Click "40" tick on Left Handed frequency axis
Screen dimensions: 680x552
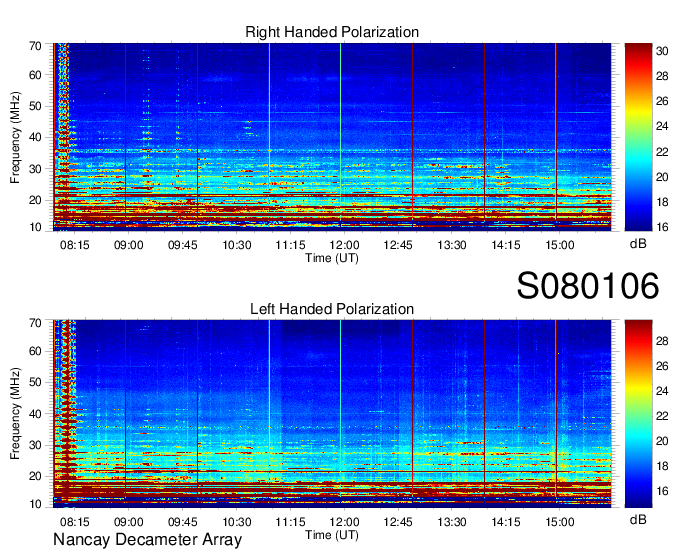[x=35, y=414]
